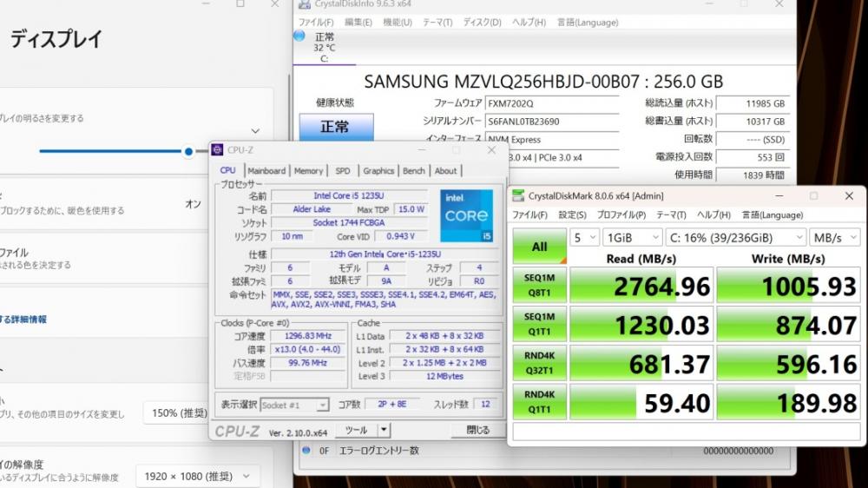
Task: Open ディスク(D) menu in CrystalDiskInfo
Action: (x=482, y=23)
